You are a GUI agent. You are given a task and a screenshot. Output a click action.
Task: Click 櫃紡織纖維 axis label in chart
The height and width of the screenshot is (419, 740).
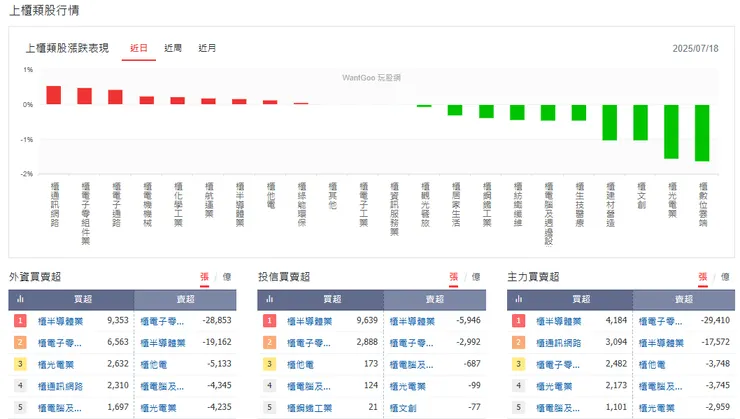click(x=518, y=204)
